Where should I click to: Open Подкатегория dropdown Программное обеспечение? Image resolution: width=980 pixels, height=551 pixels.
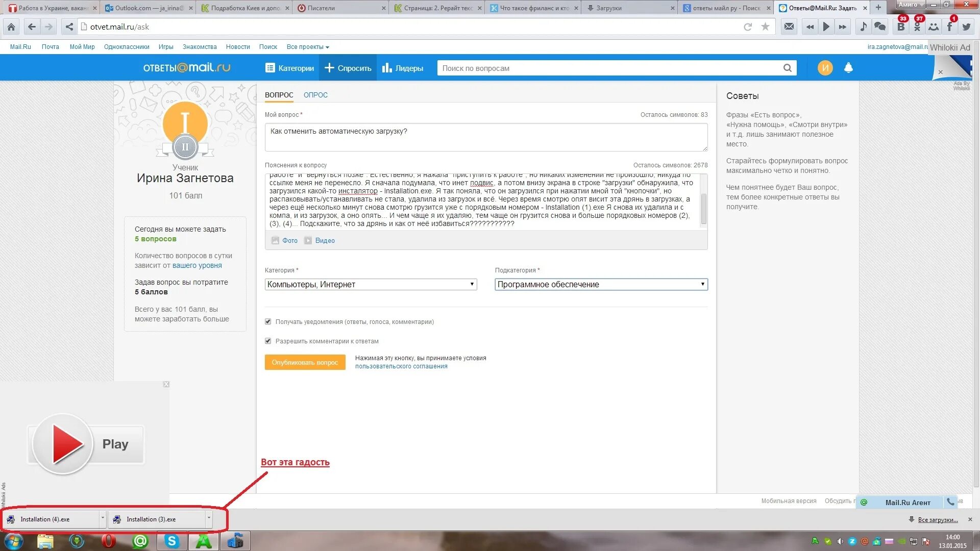tap(601, 284)
